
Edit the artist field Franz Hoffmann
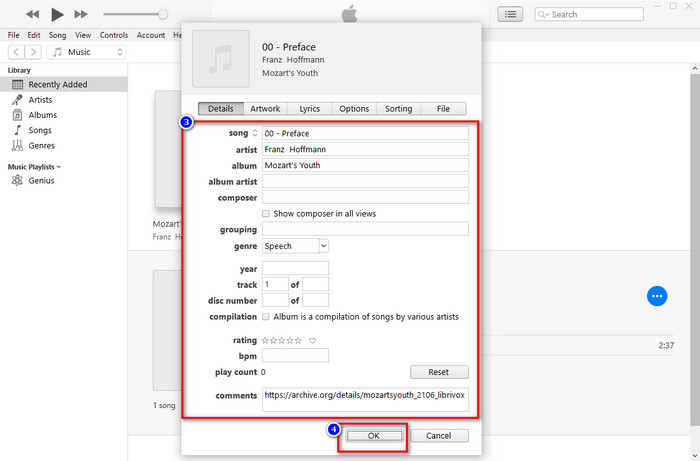pos(365,149)
